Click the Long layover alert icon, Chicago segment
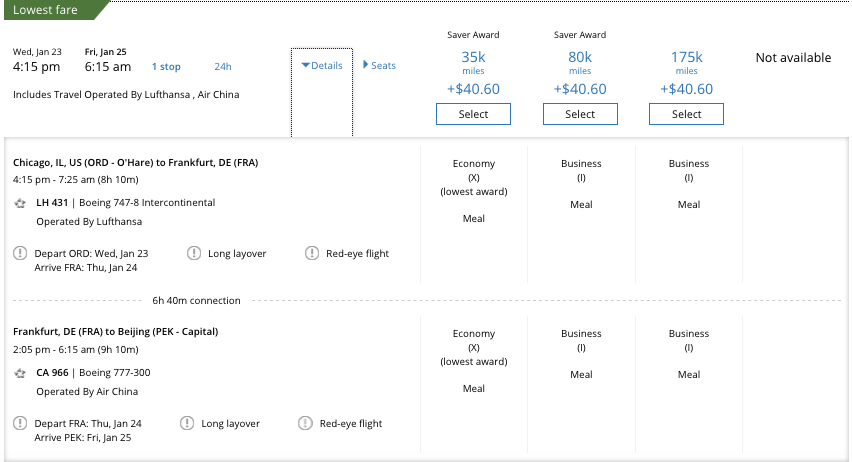Viewport: 852px width, 462px height. pyautogui.click(x=194, y=253)
